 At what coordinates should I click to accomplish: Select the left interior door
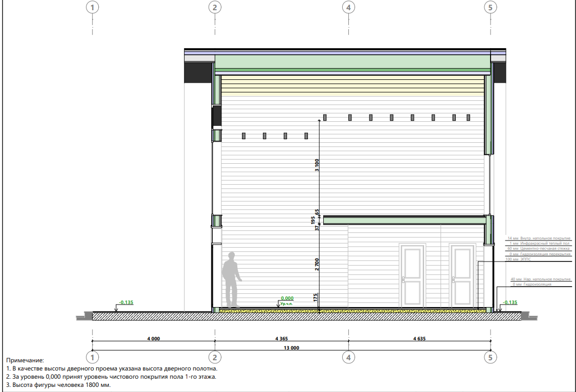coord(413,276)
